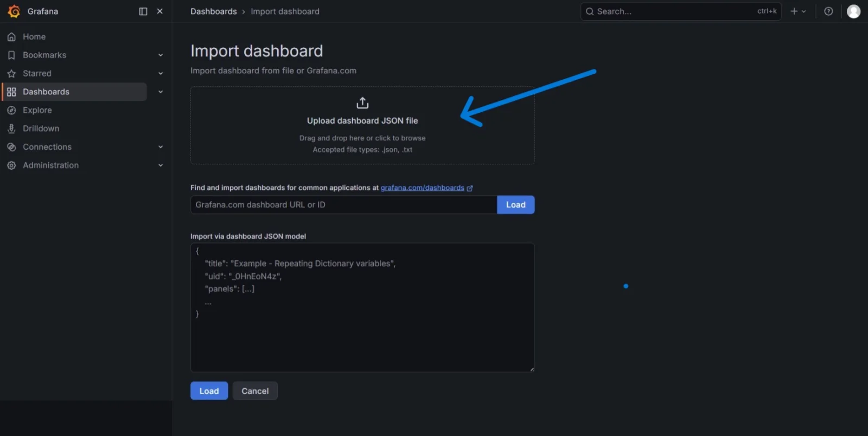Expand the Bookmarks section chevron
This screenshot has height=436, width=868.
[x=161, y=55]
